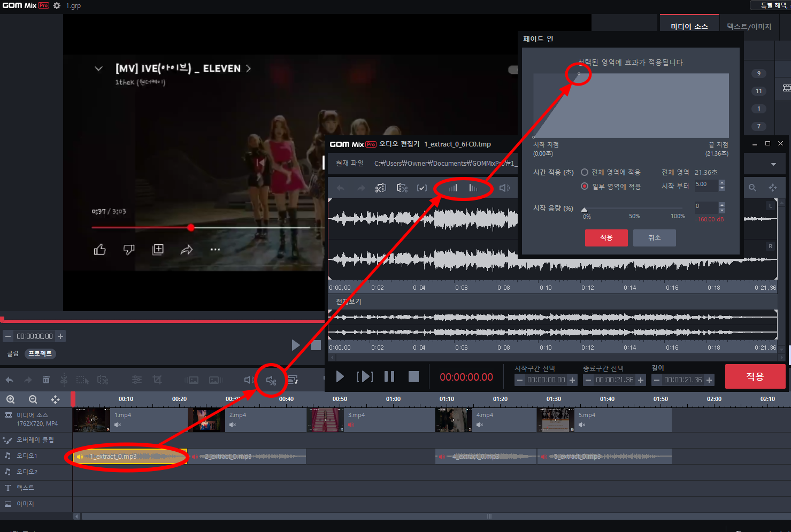Play audio in the audio editor
This screenshot has width=791, height=532.
(340, 376)
